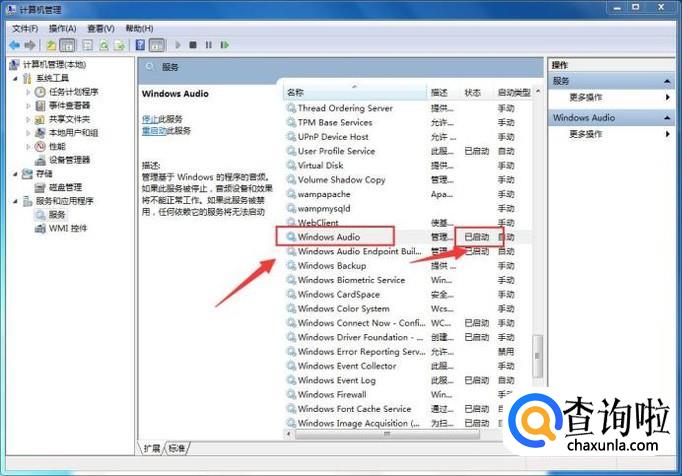Image resolution: width=682 pixels, height=476 pixels.
Task: Expand the 事件查看器 node arrow
Action: pos(28,105)
